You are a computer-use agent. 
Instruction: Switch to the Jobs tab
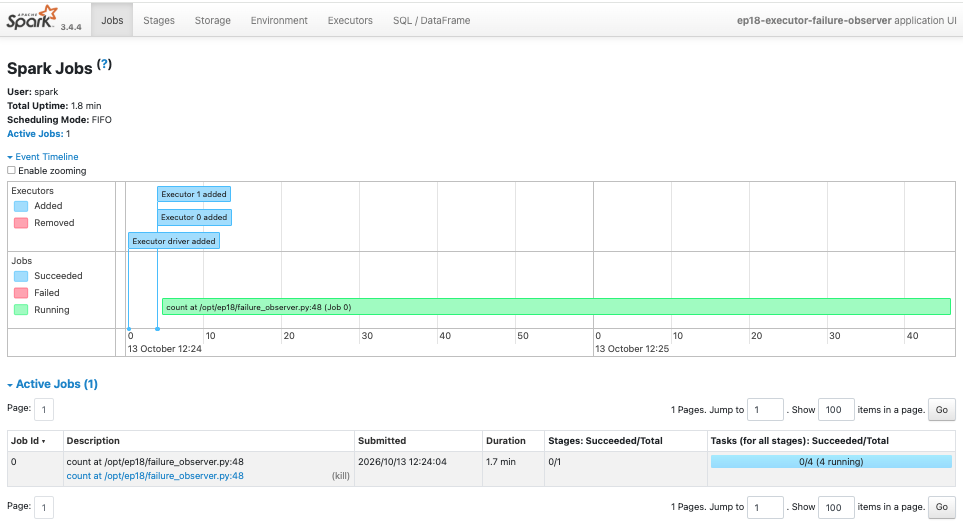112,20
